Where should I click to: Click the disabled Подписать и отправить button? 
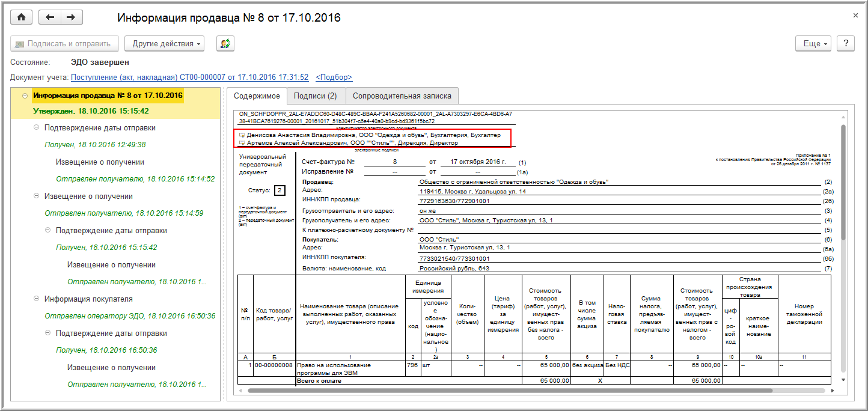pos(64,43)
